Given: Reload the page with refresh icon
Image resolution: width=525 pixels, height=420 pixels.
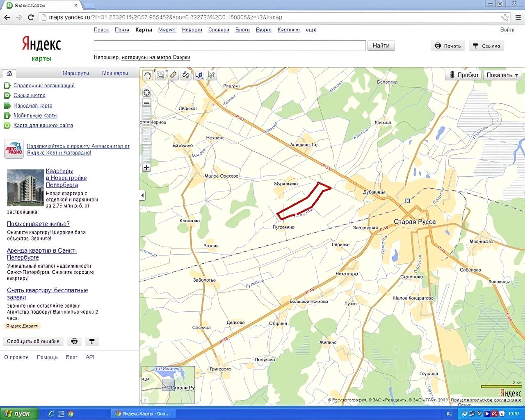Looking at the screenshot, I should 31,17.
